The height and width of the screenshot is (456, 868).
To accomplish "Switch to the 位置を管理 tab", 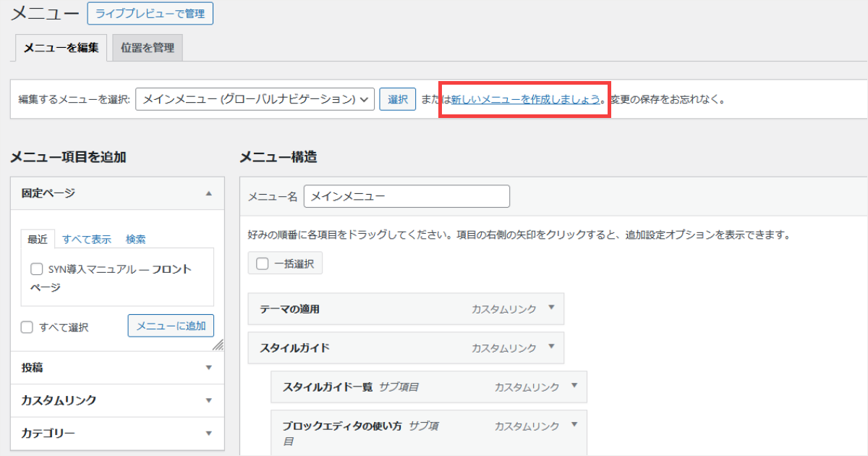I will (147, 47).
